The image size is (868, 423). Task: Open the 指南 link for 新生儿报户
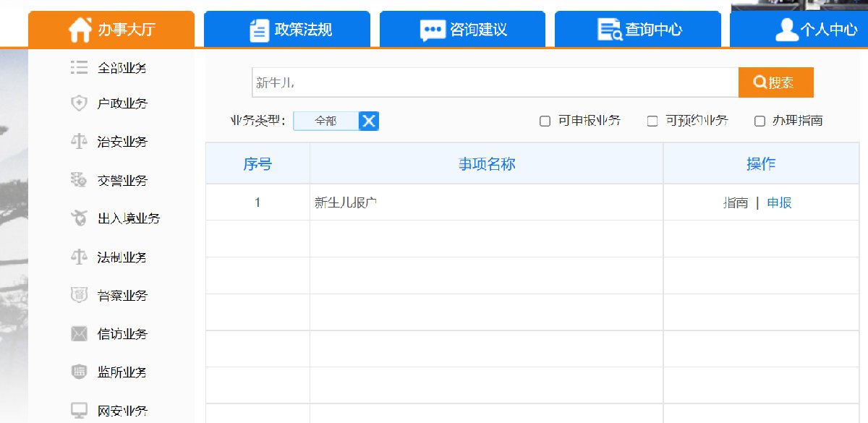(x=736, y=203)
